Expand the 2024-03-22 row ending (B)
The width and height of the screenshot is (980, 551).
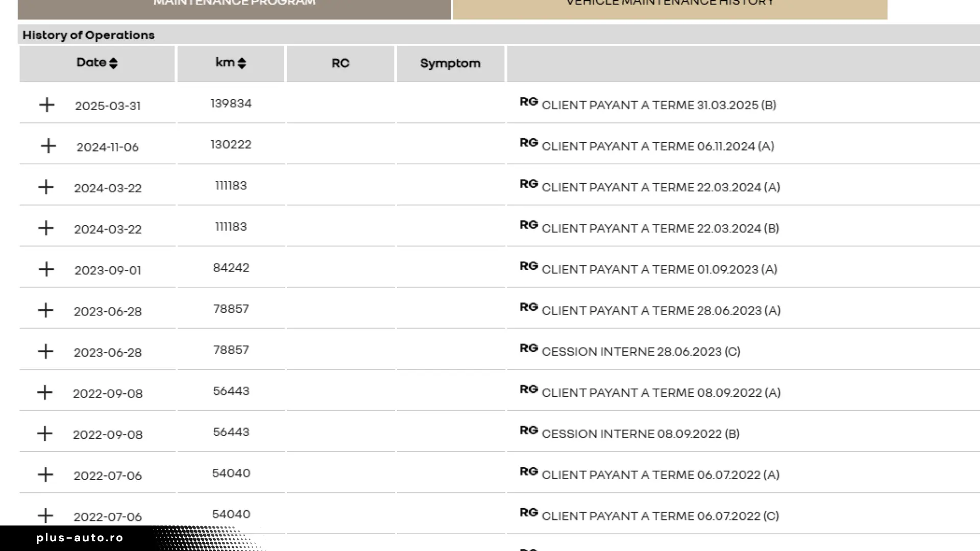click(x=46, y=228)
